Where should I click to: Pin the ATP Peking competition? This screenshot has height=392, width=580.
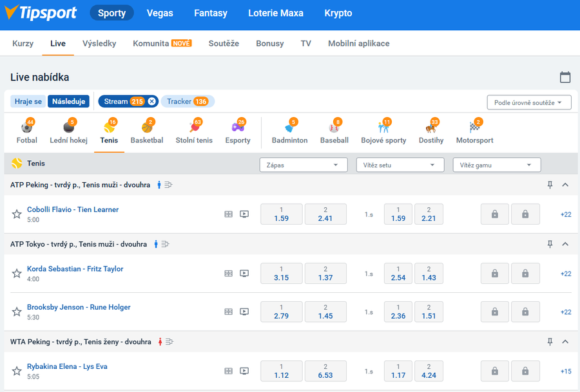tap(550, 185)
